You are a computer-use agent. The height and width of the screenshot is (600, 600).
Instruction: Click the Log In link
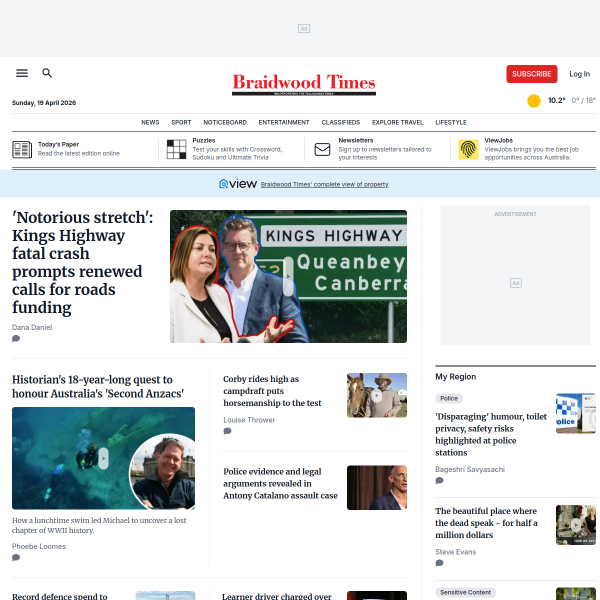(579, 74)
